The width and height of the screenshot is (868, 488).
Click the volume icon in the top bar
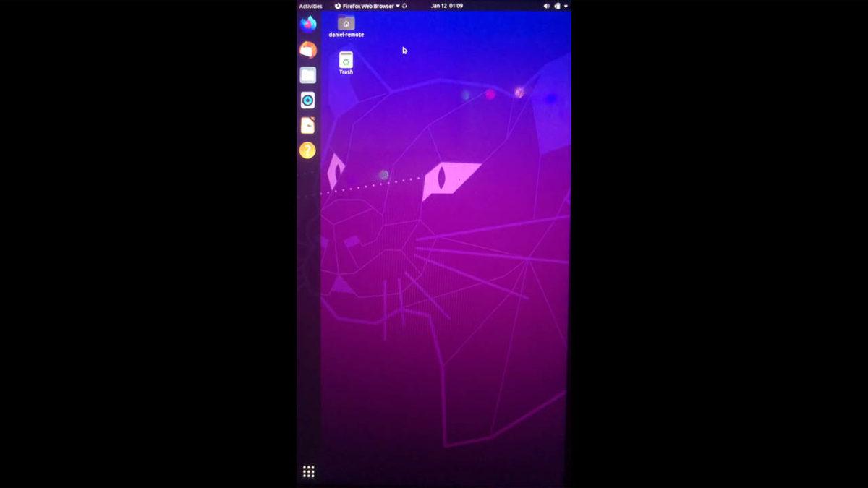coord(546,5)
